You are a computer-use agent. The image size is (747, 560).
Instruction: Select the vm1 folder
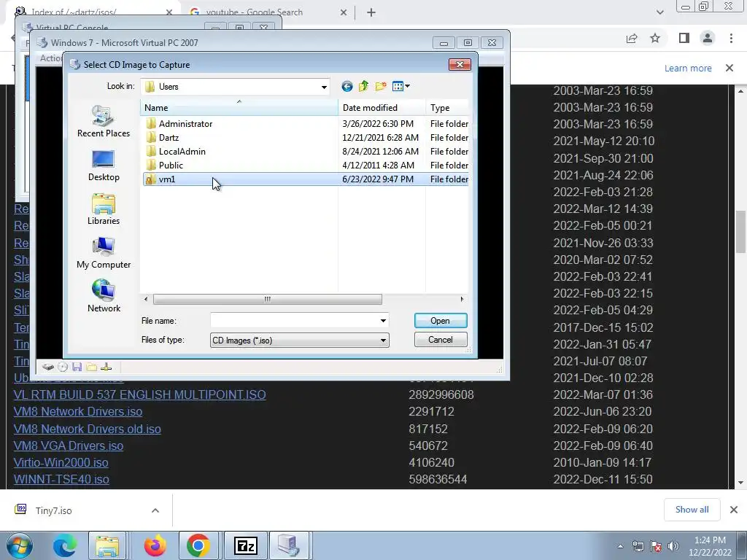(x=306, y=179)
